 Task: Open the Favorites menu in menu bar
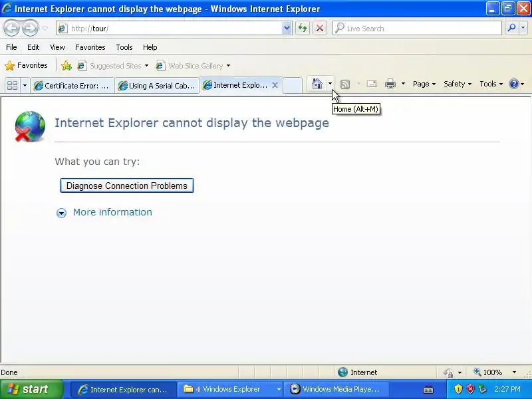tap(90, 47)
